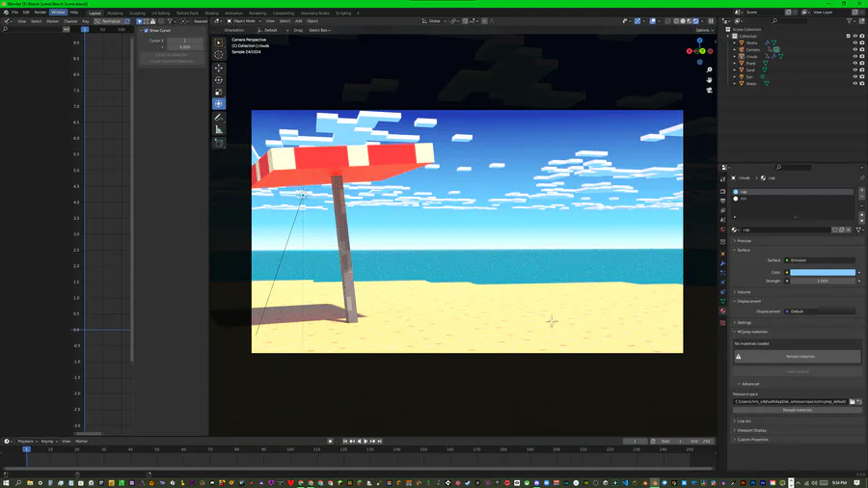Image resolution: width=868 pixels, height=488 pixels.
Task: Click the large Reload materials button
Action: pos(798,357)
